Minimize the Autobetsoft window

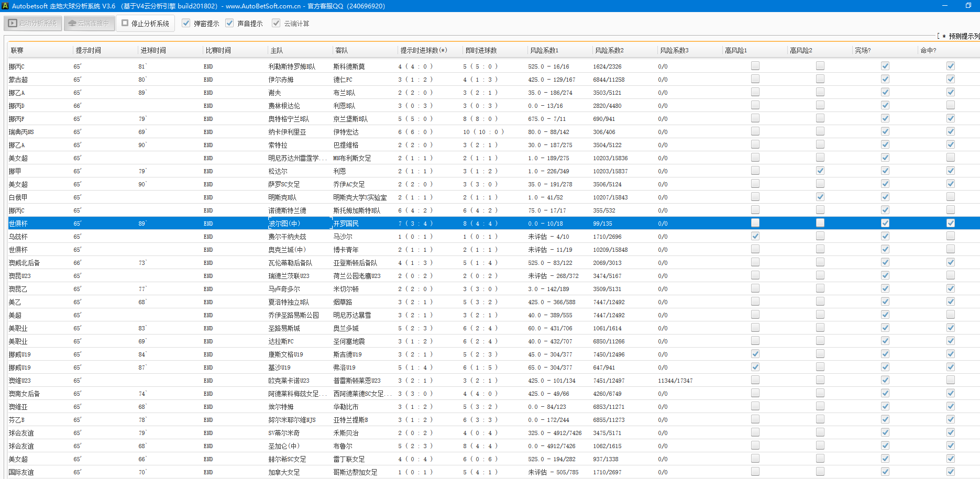(945, 6)
